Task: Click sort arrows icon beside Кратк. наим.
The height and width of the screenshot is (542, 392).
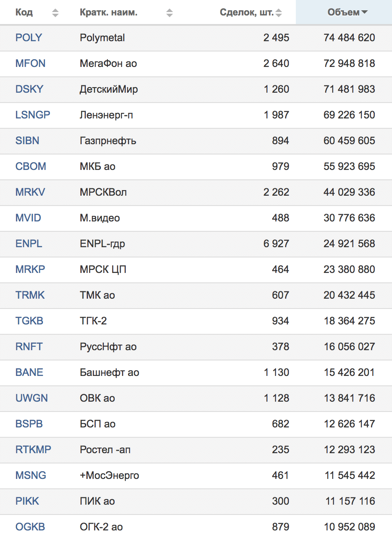Action: pyautogui.click(x=170, y=13)
